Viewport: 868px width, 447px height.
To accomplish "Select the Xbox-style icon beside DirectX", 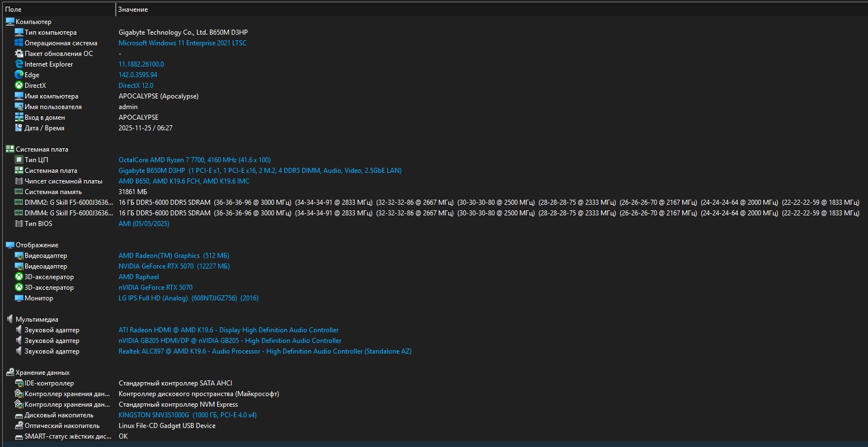I will 19,86.
